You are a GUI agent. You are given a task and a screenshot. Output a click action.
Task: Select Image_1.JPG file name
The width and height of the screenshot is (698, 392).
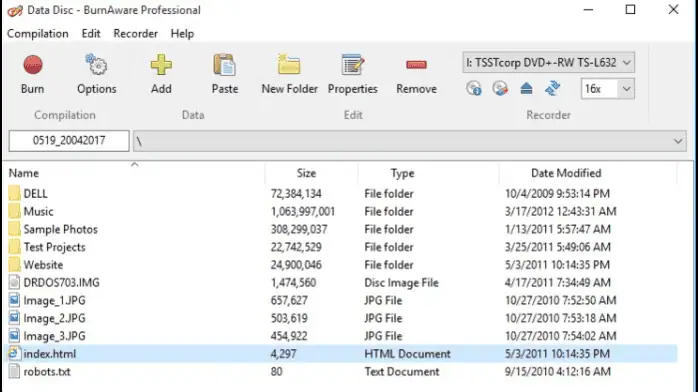[54, 301]
